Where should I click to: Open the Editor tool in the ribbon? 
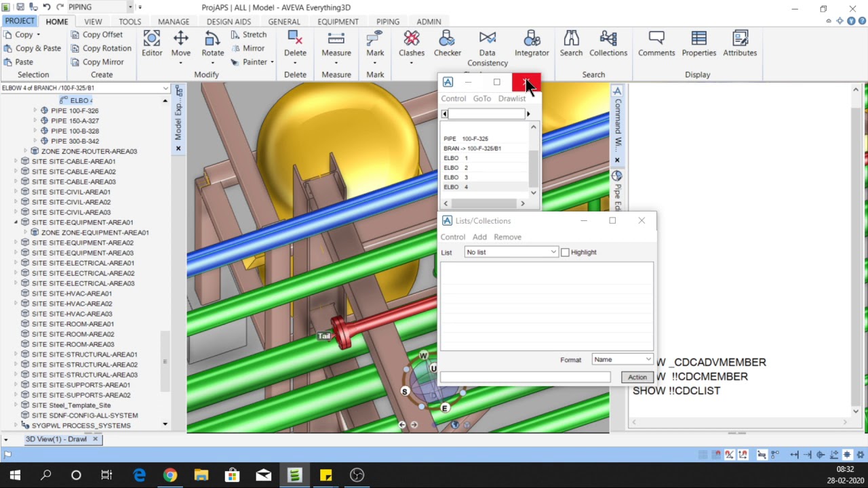(152, 44)
